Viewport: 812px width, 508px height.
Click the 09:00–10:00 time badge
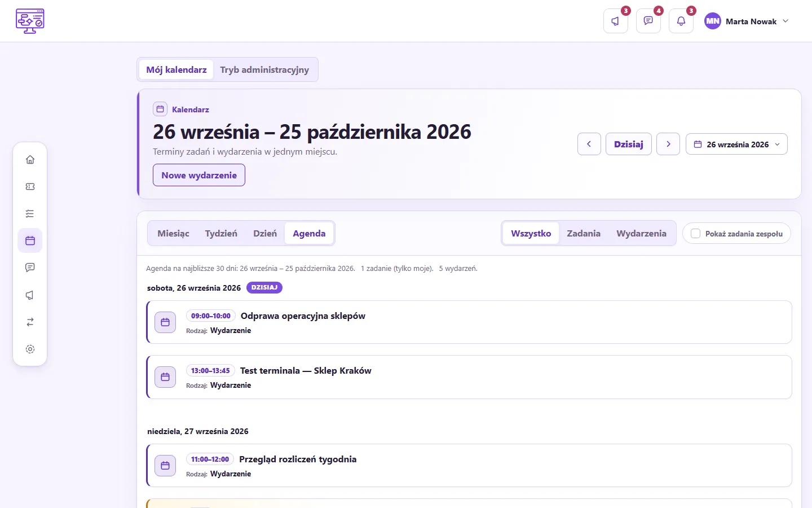[211, 316]
